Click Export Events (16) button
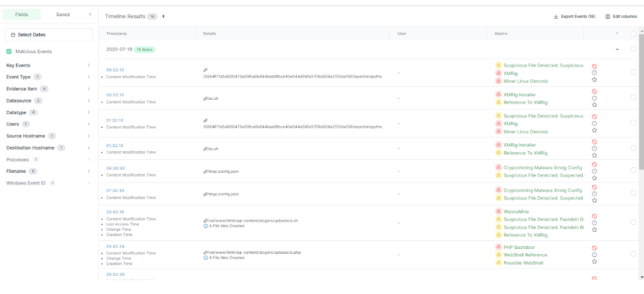Image resolution: width=644 pixels, height=294 pixels. (x=574, y=17)
